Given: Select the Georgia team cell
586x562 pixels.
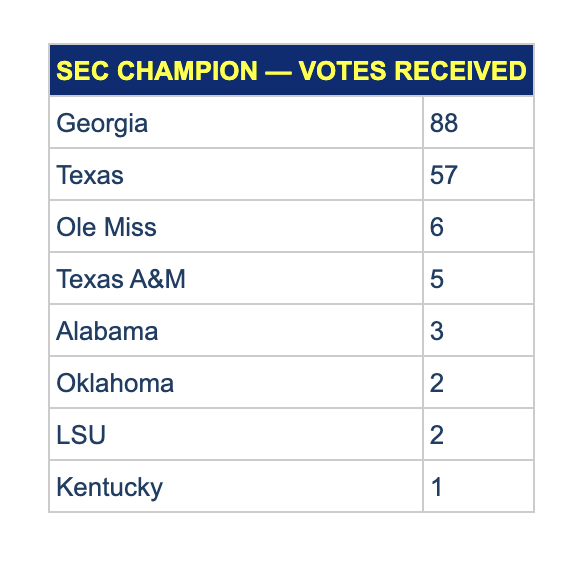Looking at the screenshot, I should click(x=236, y=123).
